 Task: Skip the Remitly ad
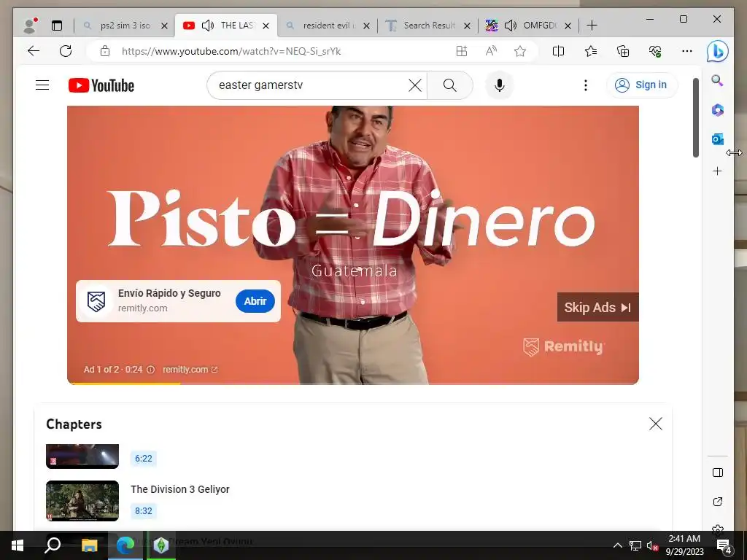(598, 307)
